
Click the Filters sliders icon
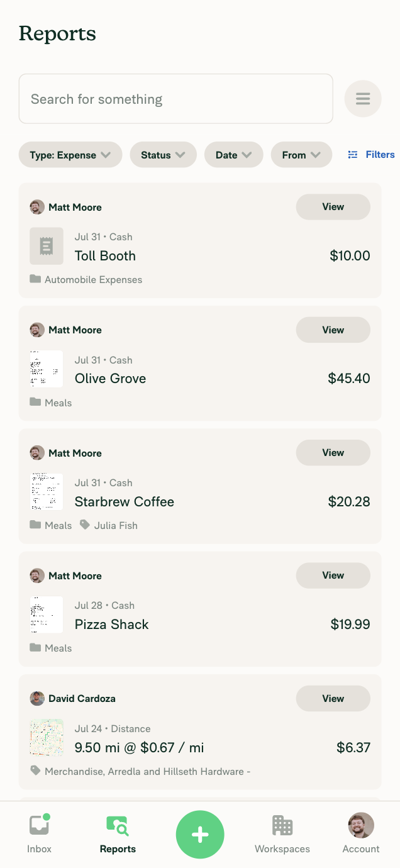coord(353,155)
